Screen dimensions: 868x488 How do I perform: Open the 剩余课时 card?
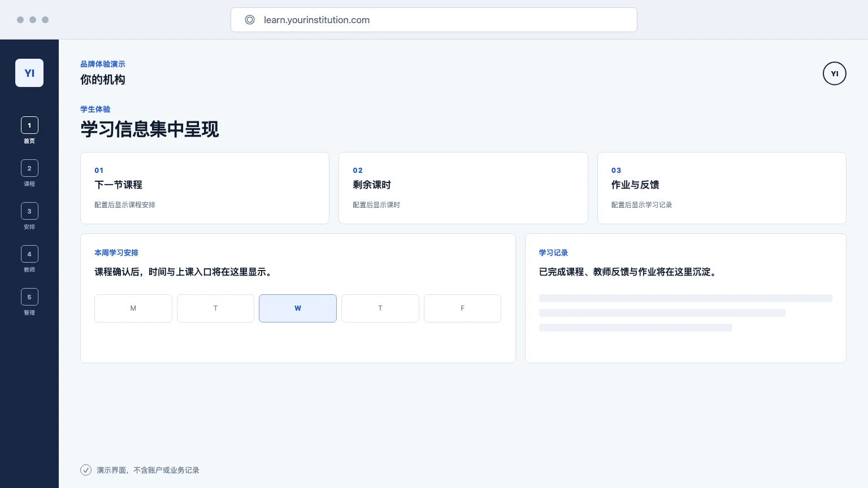coord(463,188)
